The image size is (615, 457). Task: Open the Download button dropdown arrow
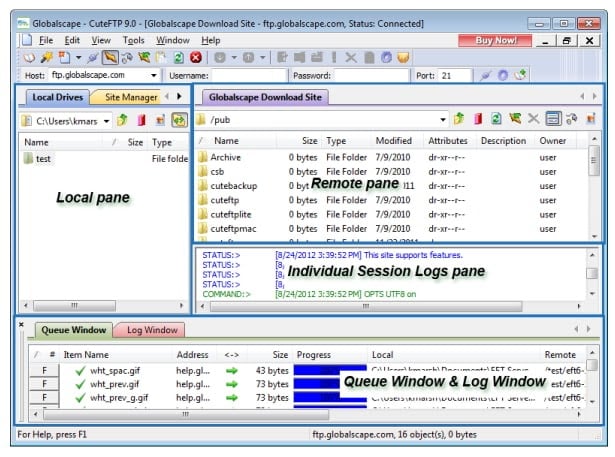click(x=234, y=58)
